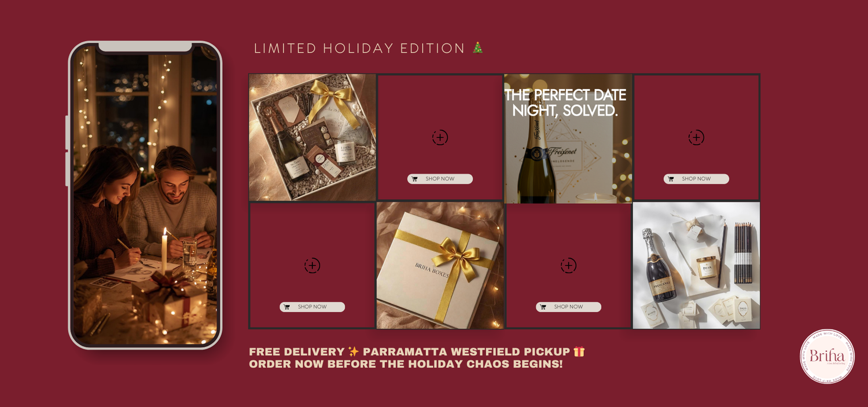Click Shop Now in the tile above the flat-lay photo
Viewport: 868px width, 407px height.
[x=696, y=179]
